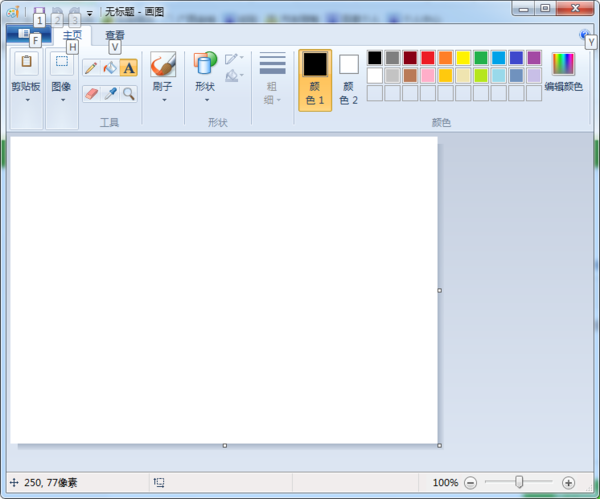The image size is (600, 499).
Task: Pick the lavender color swatch
Action: pos(534,76)
